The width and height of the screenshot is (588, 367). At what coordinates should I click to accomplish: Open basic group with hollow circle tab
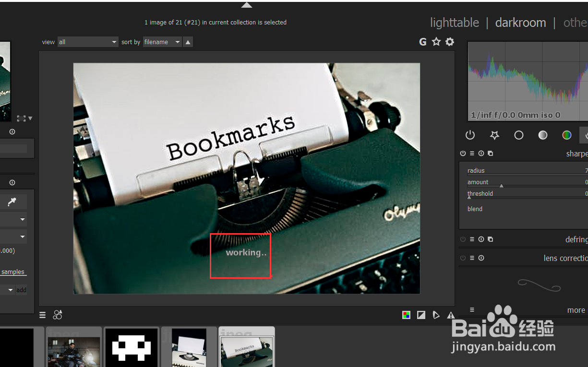click(x=518, y=135)
